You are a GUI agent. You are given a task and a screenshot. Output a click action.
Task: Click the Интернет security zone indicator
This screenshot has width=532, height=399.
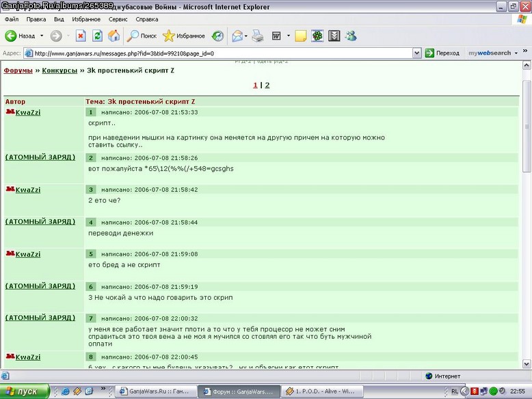pos(443,376)
